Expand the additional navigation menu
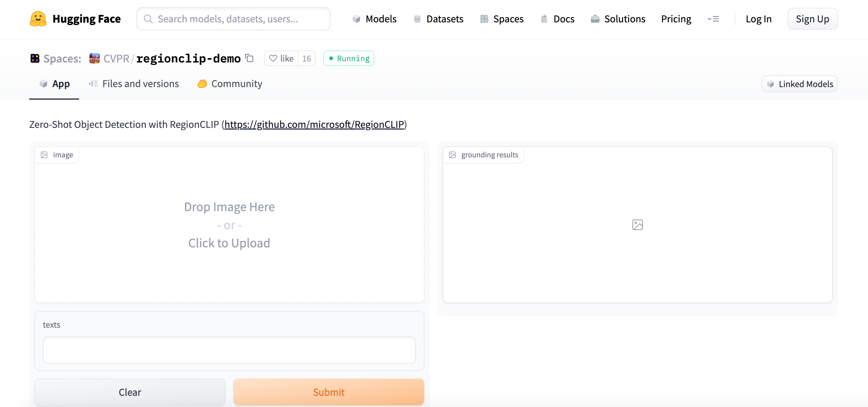The height and width of the screenshot is (407, 868). click(713, 19)
